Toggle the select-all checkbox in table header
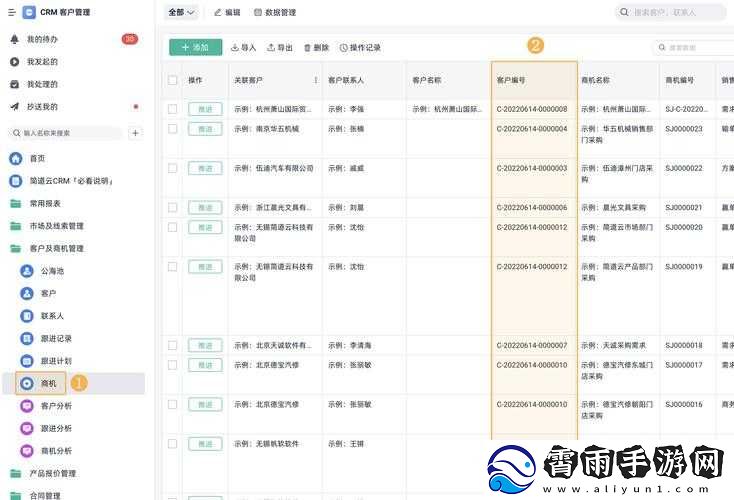Viewport: 734px width, 500px height. coord(173,80)
